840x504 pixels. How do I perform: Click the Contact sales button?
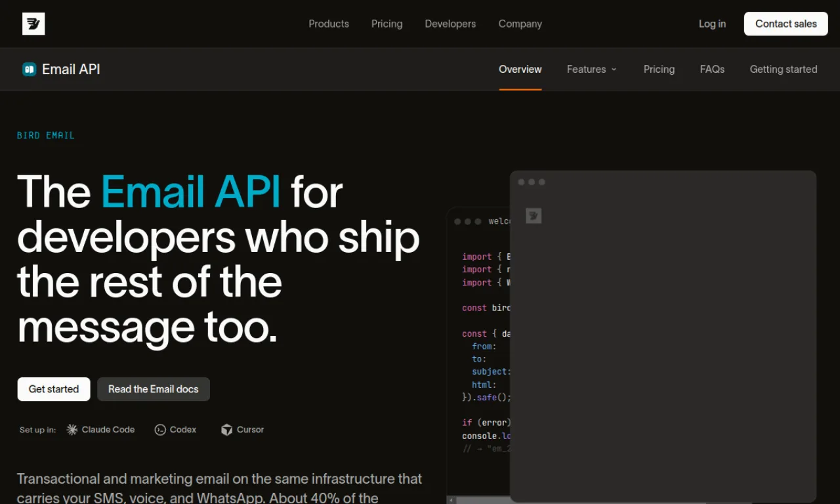tap(786, 24)
